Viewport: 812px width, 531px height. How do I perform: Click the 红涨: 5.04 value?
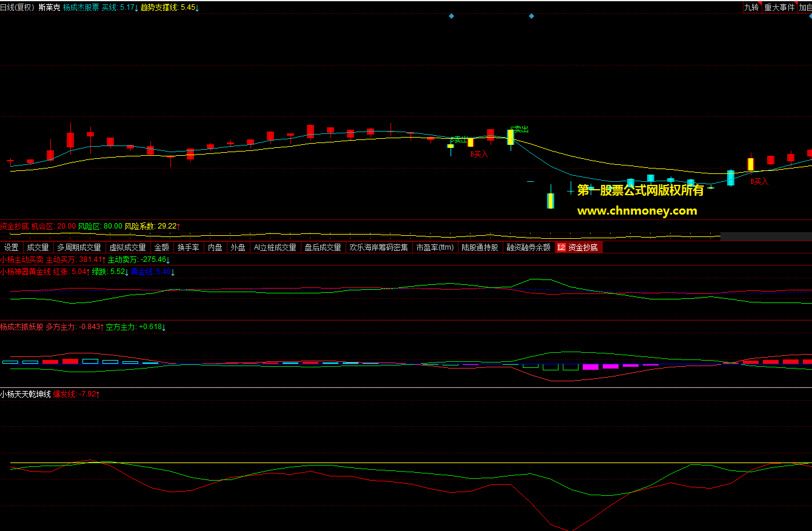72,272
